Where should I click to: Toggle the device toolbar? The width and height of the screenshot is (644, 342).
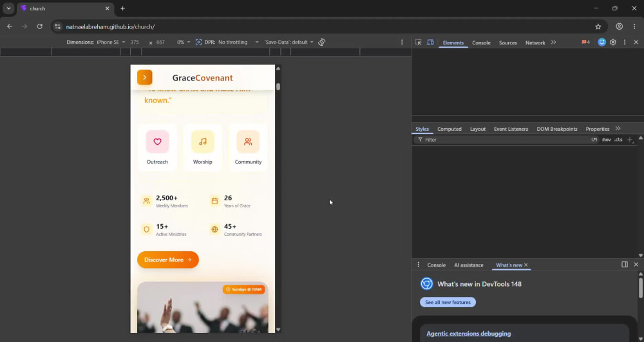[x=430, y=43]
